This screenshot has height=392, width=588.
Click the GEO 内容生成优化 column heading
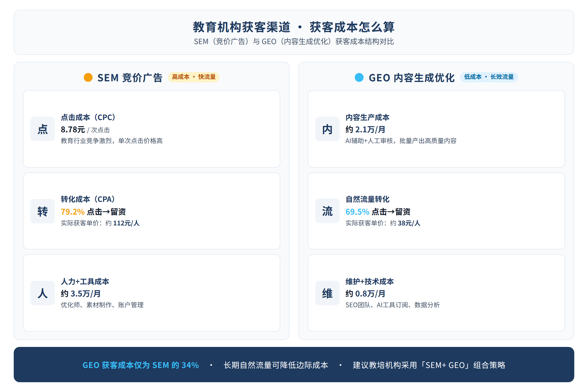pos(412,78)
